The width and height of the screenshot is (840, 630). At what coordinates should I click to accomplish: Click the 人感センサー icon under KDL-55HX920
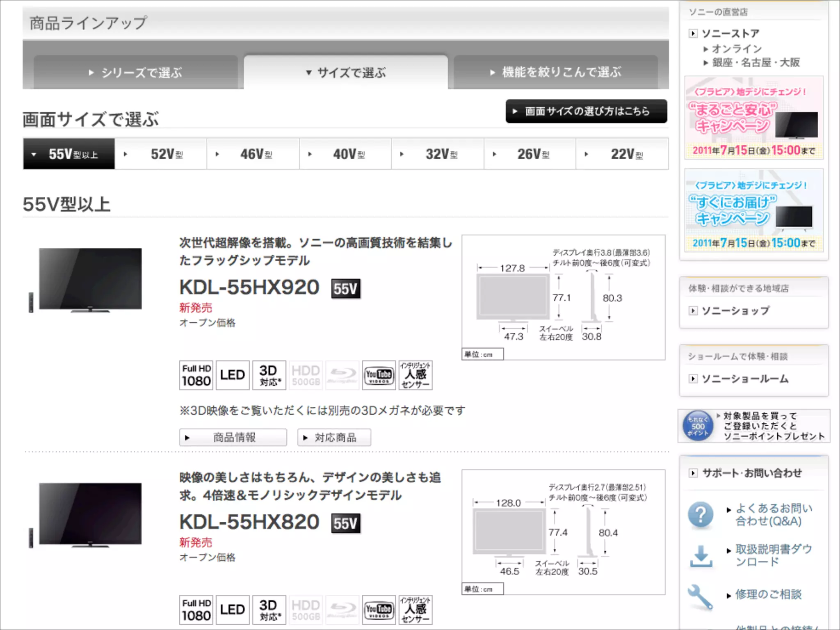tap(415, 375)
